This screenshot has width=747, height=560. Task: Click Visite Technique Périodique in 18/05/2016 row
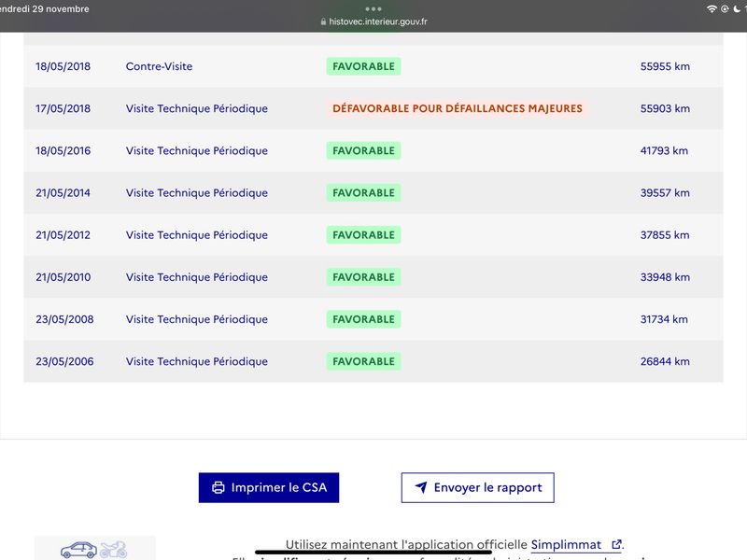point(197,150)
